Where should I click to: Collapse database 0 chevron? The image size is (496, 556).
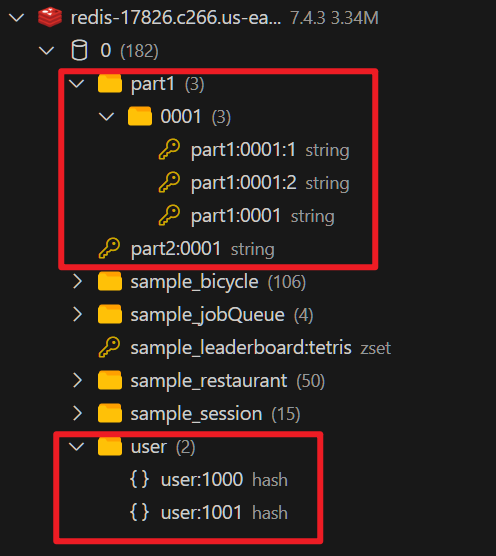click(x=46, y=50)
